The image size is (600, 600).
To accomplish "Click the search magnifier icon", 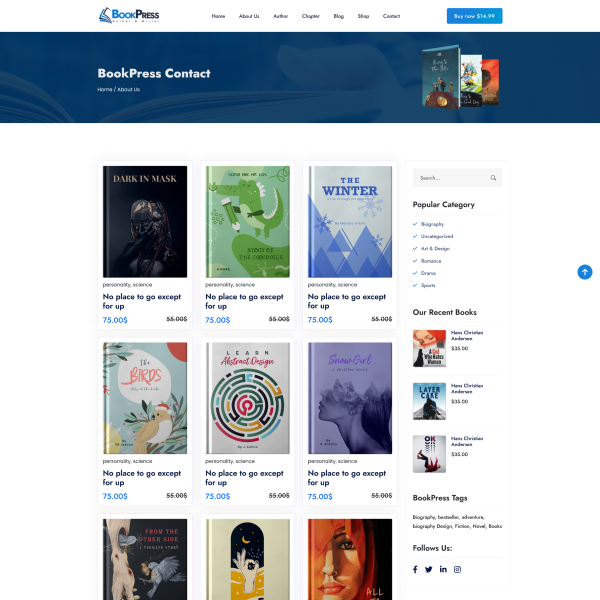I will (x=493, y=178).
